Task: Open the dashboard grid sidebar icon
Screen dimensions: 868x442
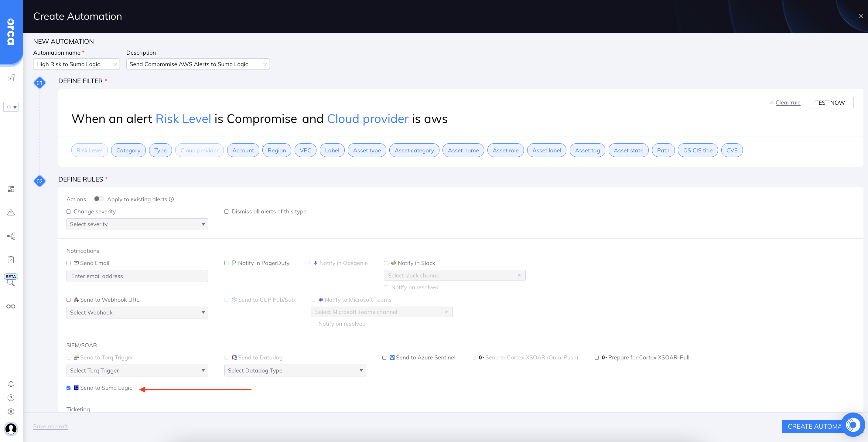Action: [x=11, y=189]
